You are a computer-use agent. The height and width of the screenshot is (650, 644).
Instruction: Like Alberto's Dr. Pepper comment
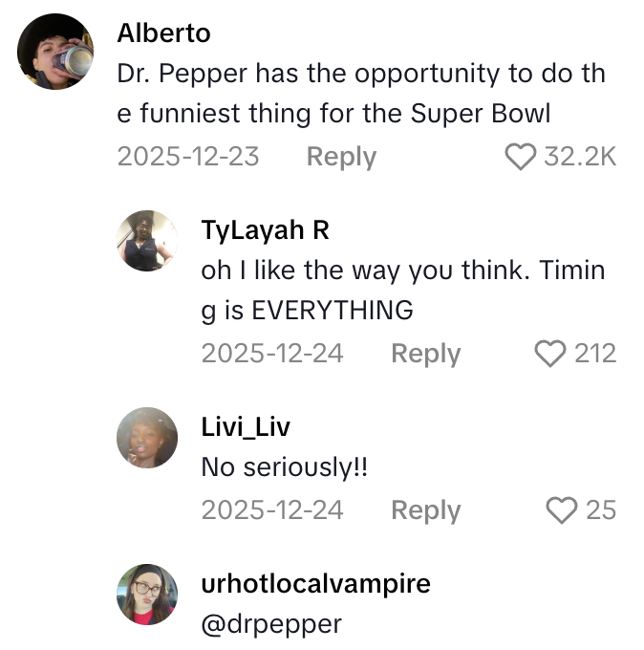tap(520, 157)
